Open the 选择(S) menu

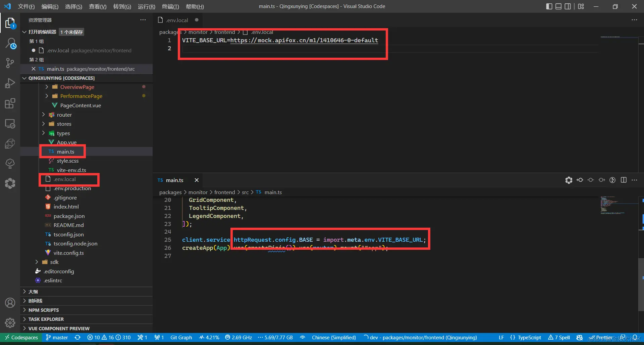click(73, 6)
